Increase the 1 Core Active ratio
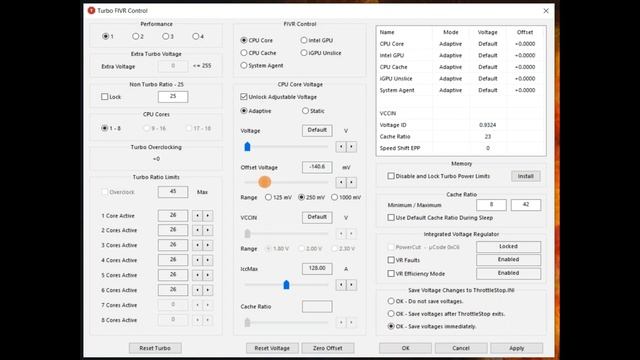Viewport: 640px width, 360px height. pyautogui.click(x=208, y=216)
